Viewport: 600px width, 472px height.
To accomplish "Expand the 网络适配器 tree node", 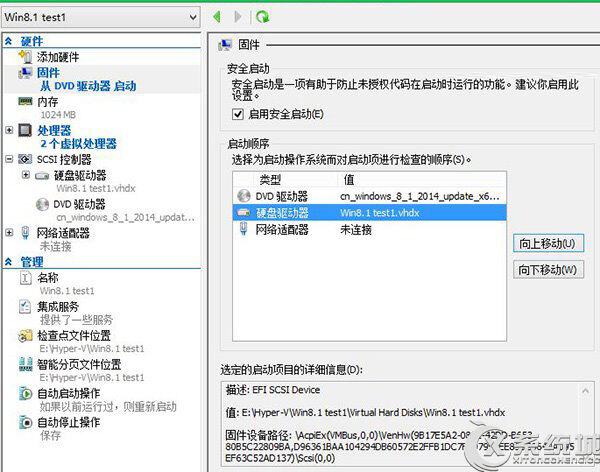I will pyautogui.click(x=9, y=232).
